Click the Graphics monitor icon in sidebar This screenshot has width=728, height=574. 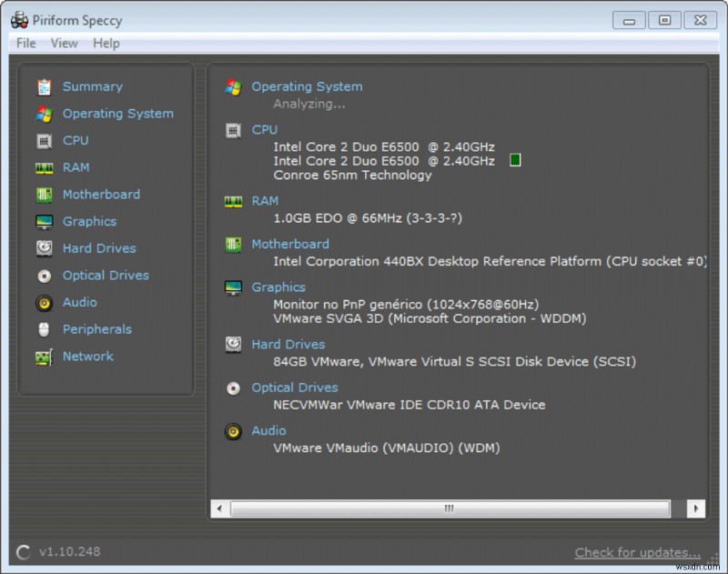44,222
